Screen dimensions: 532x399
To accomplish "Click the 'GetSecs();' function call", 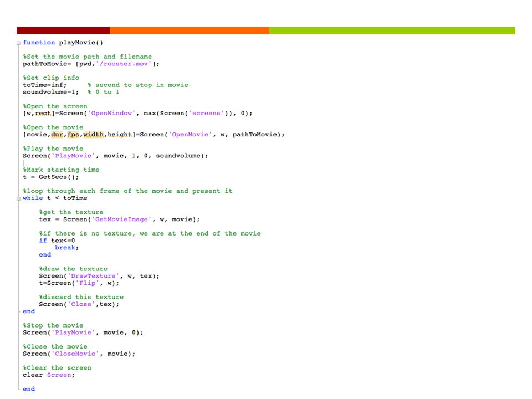I will pyautogui.click(x=59, y=177).
